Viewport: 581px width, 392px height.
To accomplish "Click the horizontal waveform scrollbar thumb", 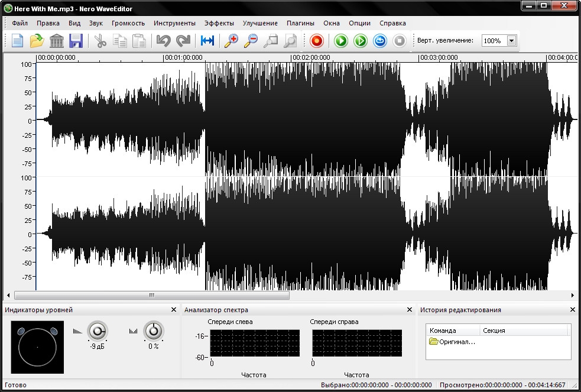I will click(x=152, y=295).
